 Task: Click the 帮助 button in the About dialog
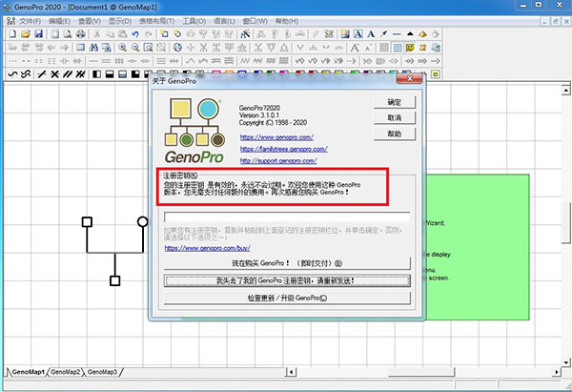coord(395,134)
